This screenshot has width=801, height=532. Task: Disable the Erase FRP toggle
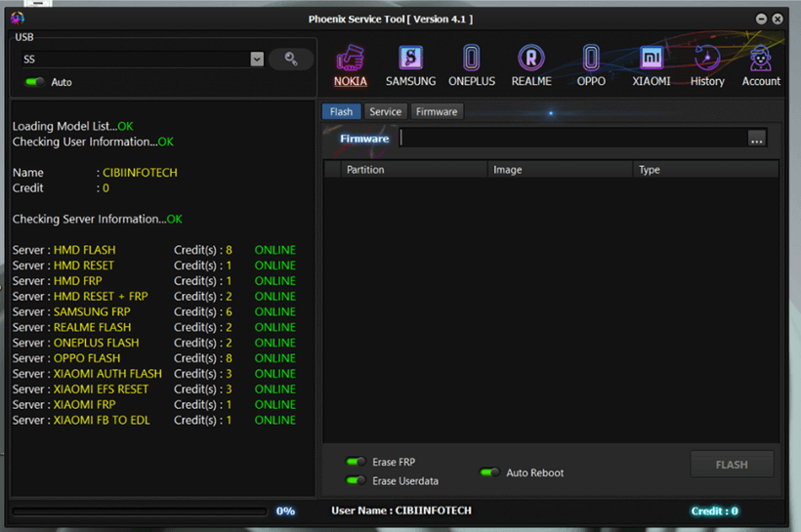[357, 462]
